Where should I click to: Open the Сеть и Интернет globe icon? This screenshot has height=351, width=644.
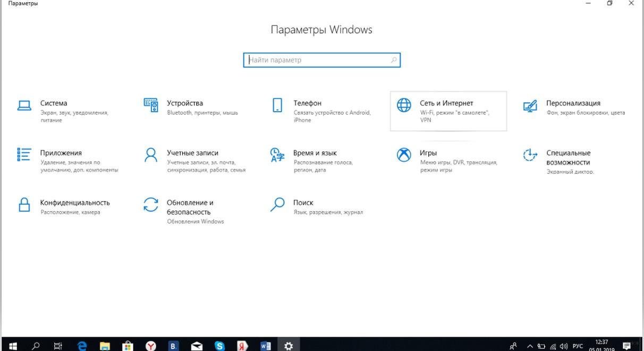click(x=404, y=105)
